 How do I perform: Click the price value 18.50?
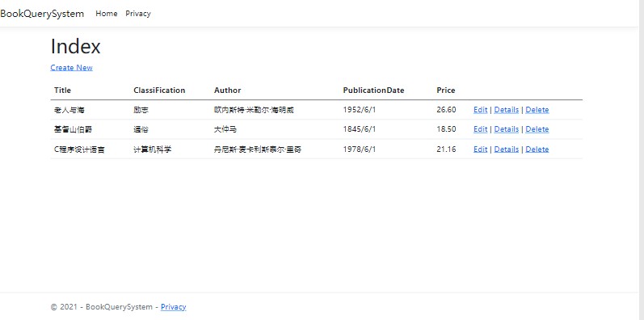[x=446, y=129]
